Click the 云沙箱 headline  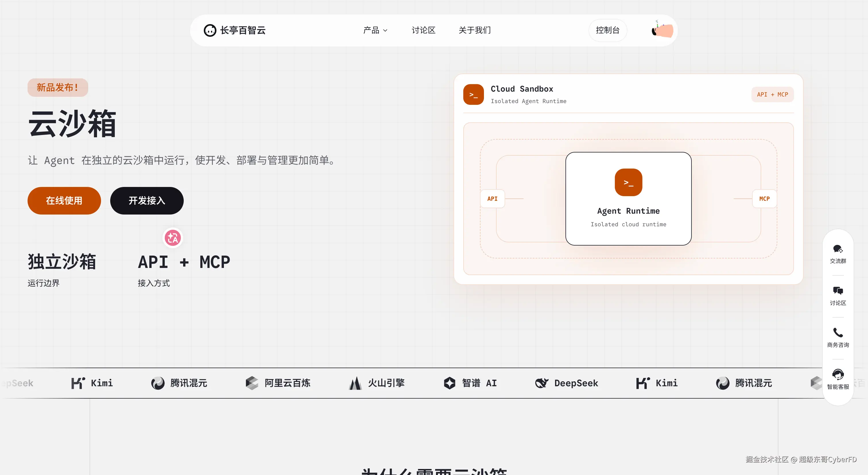[x=72, y=124]
